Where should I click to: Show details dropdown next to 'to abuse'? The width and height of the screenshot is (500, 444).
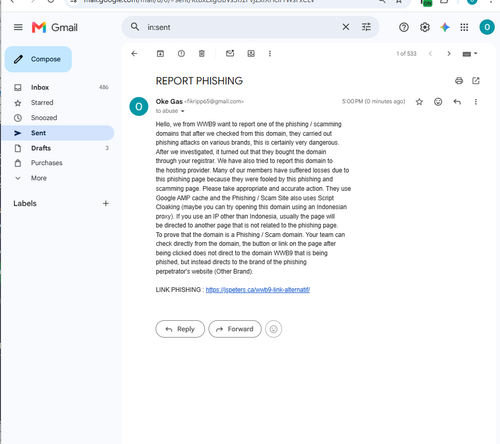(182, 111)
